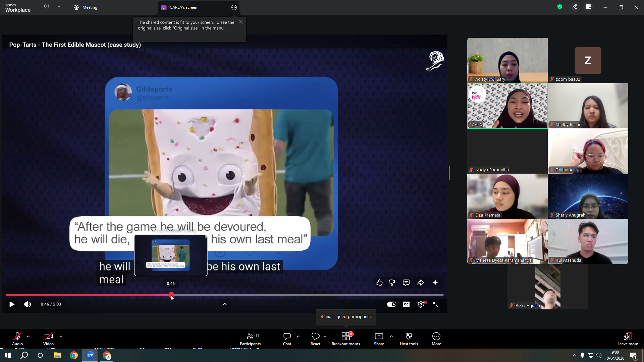The image size is (644, 362).
Task: Expand chat options arrow next to Chat
Action: [298, 336]
